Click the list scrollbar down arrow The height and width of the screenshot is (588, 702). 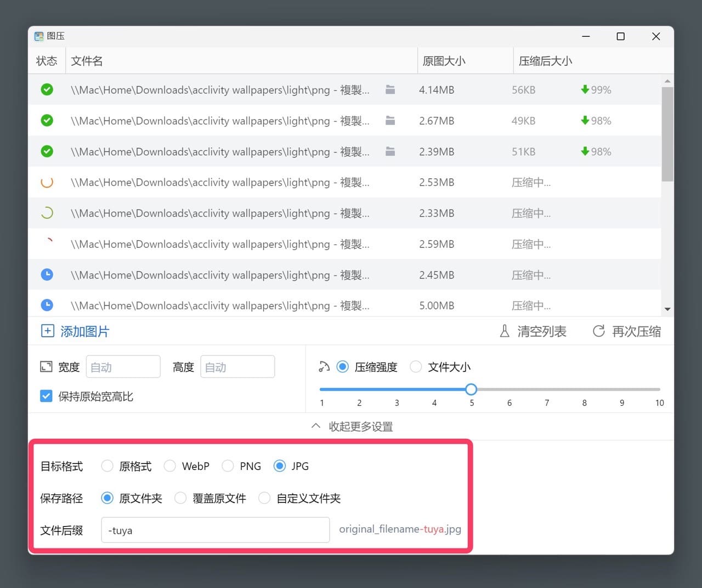pos(667,309)
